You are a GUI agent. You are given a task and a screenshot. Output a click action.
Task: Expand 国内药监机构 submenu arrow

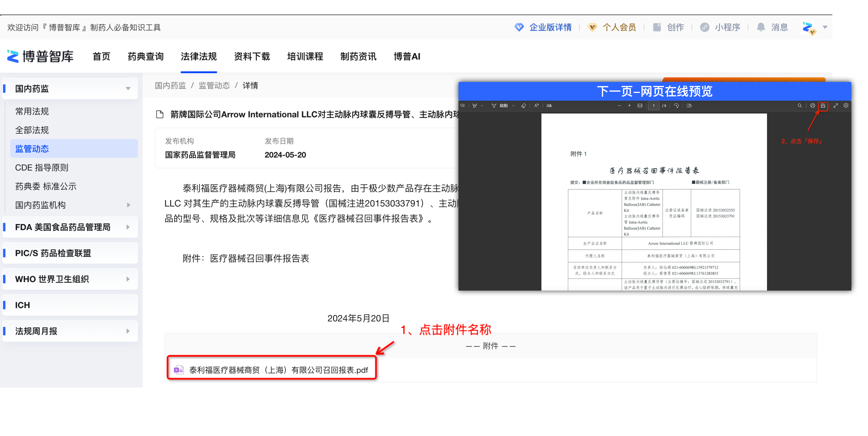pos(128,205)
